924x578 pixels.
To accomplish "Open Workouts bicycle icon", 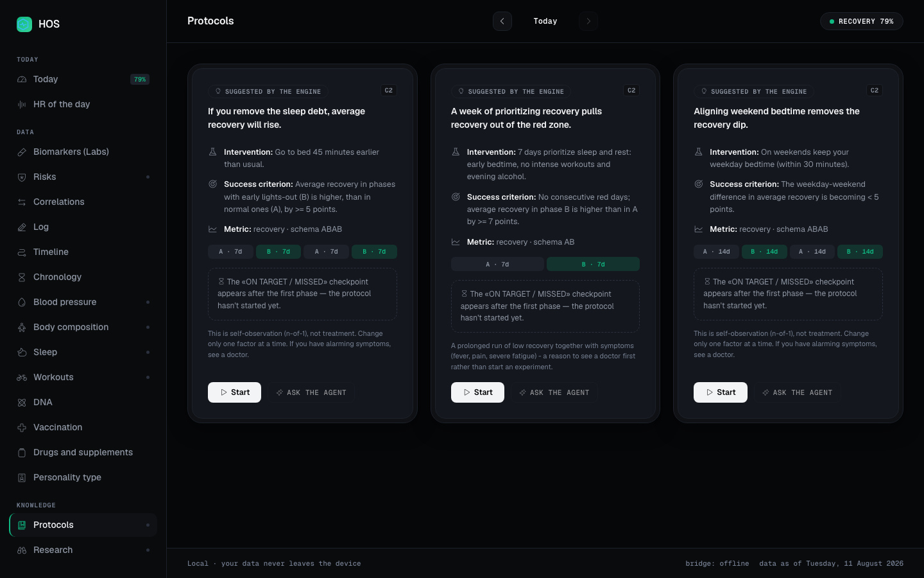I will (x=22, y=378).
